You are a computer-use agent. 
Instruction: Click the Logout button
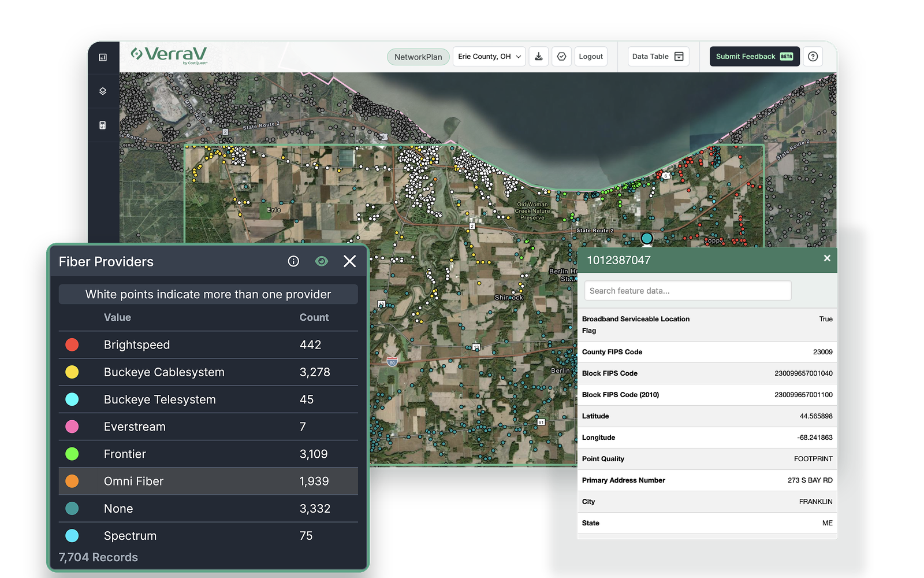click(x=591, y=57)
